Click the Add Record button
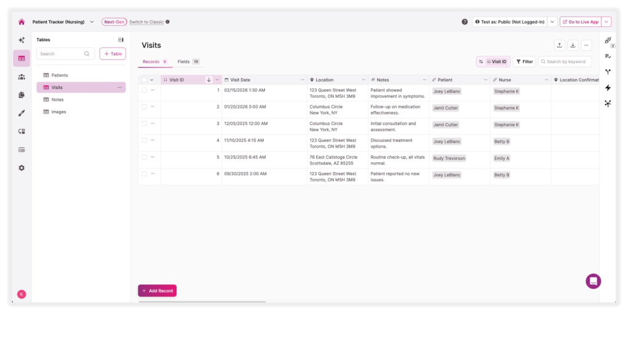 click(x=157, y=290)
